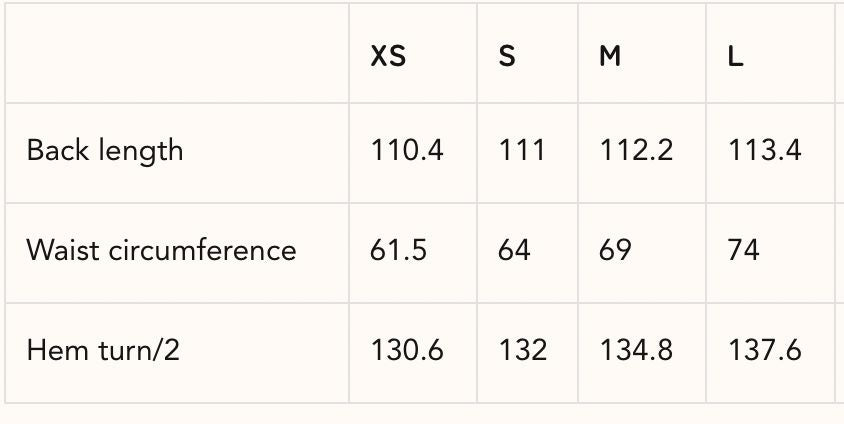The width and height of the screenshot is (844, 424).
Task: Click the empty top-left header cell
Action: (177, 54)
